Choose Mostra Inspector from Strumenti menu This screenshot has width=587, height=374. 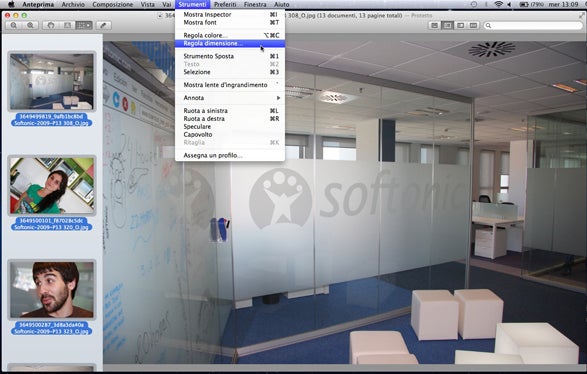tap(230, 15)
